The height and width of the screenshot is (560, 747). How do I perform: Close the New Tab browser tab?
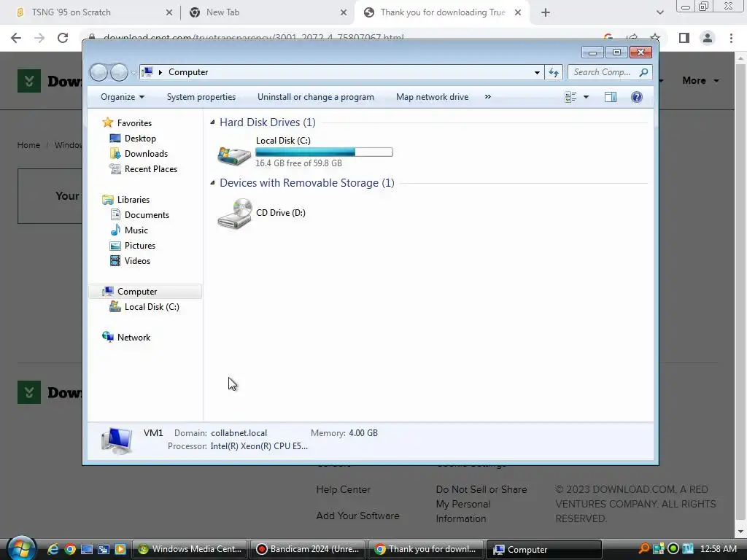344,13
